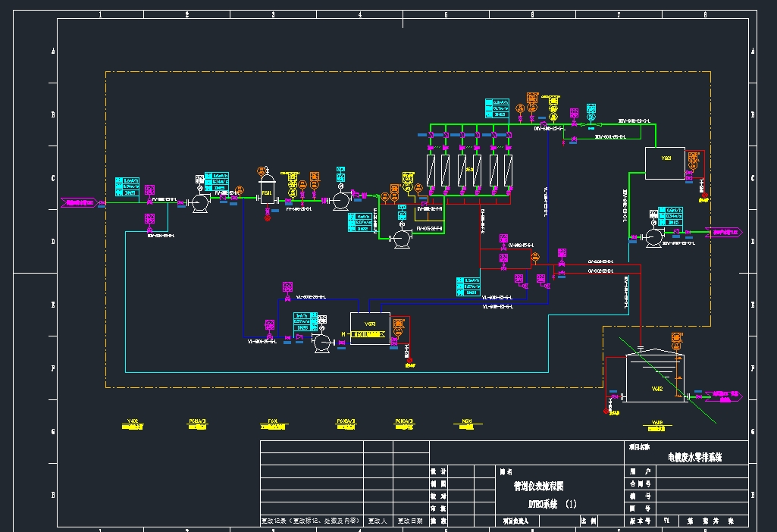This screenshot has height=532, width=777.
Task: Click the cyan flow data table above inlet line
Action: pyautogui.click(x=127, y=186)
